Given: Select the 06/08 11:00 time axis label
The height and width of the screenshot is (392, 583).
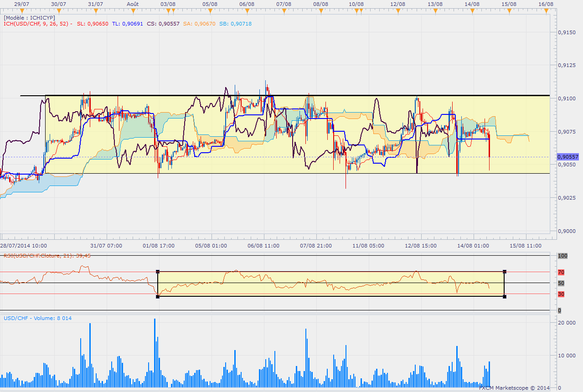Looking at the screenshot, I should [263, 246].
